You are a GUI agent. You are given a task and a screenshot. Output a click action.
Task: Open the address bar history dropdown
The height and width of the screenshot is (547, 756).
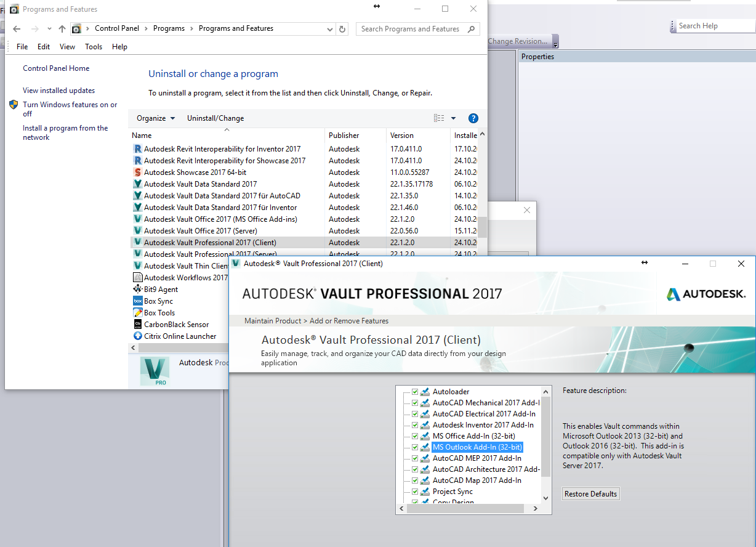point(329,28)
